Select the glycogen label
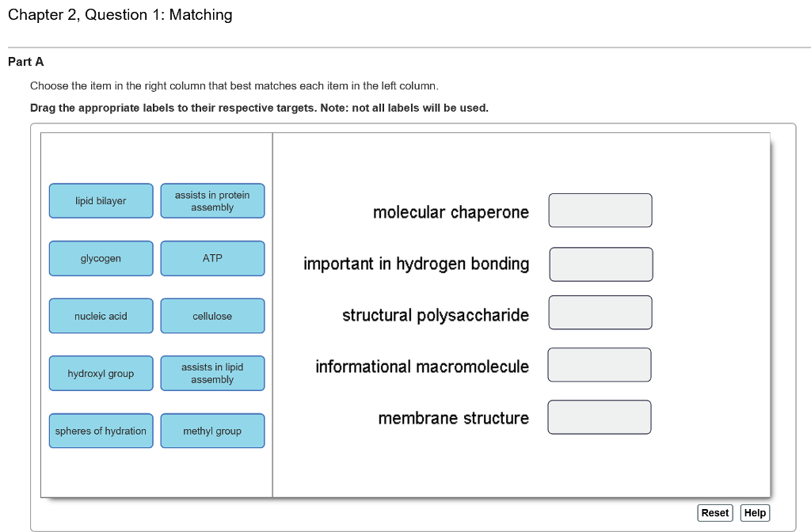811x532 pixels. point(101,258)
